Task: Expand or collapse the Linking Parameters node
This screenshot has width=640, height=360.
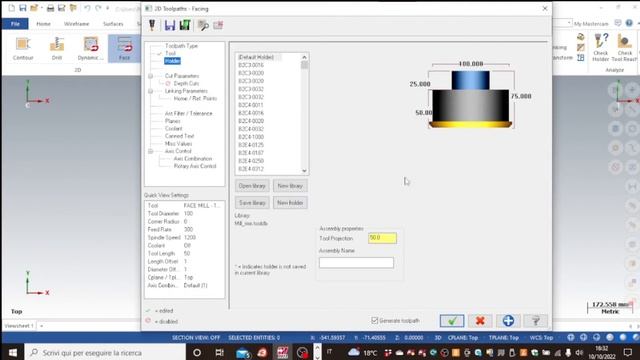Action: [151, 91]
